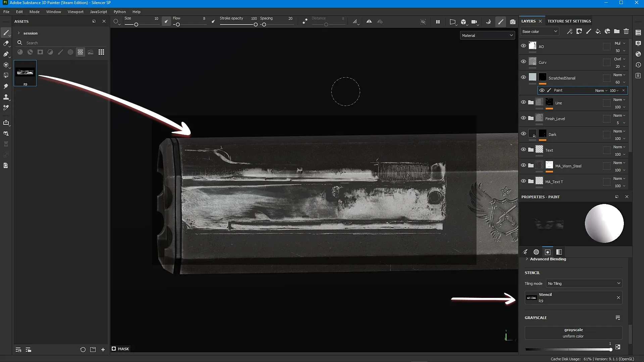Expand the session tree in Assets
The image size is (644, 362).
(x=19, y=33)
